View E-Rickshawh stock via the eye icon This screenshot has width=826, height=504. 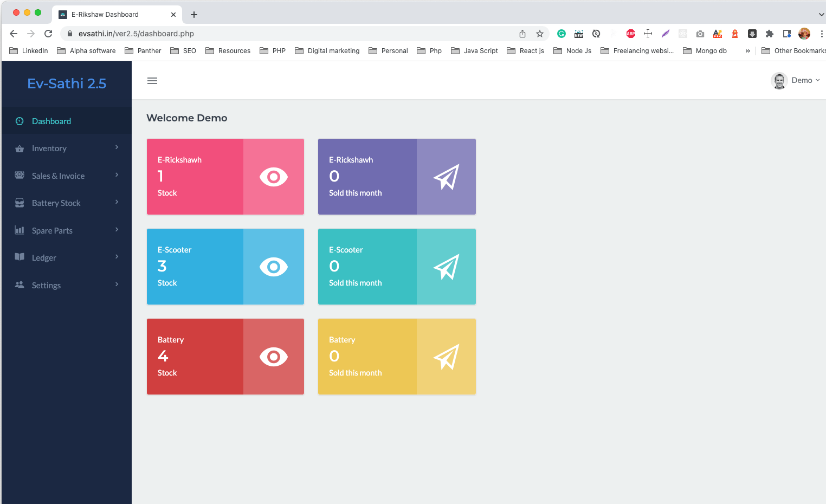(273, 177)
